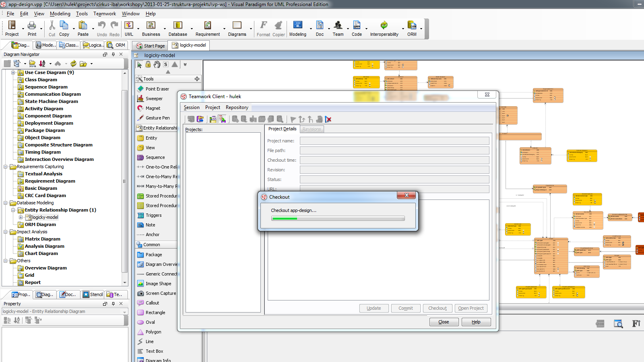
Task: Open the Project toolbar button
Action: coord(12,28)
